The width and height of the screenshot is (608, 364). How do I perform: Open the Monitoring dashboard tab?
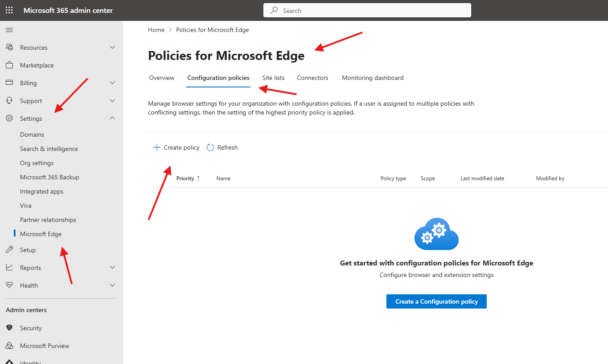[373, 78]
